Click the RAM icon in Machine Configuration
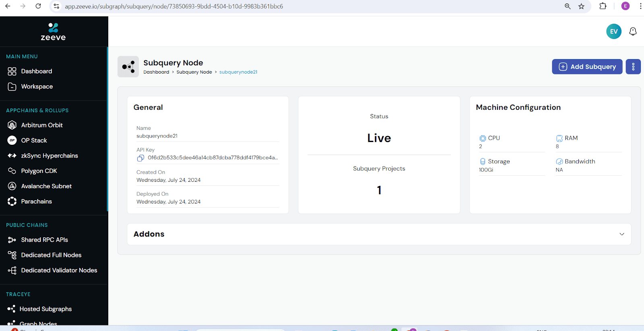Image resolution: width=644 pixels, height=331 pixels. pyautogui.click(x=559, y=138)
